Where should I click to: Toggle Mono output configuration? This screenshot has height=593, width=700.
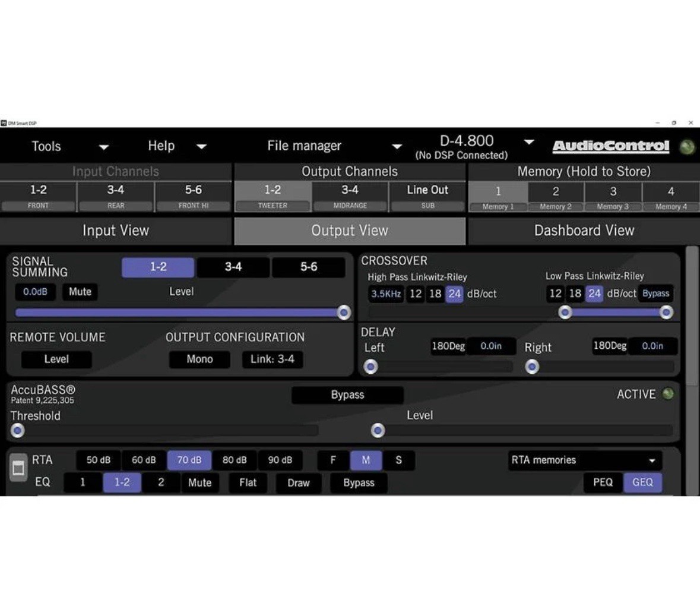pos(199,359)
